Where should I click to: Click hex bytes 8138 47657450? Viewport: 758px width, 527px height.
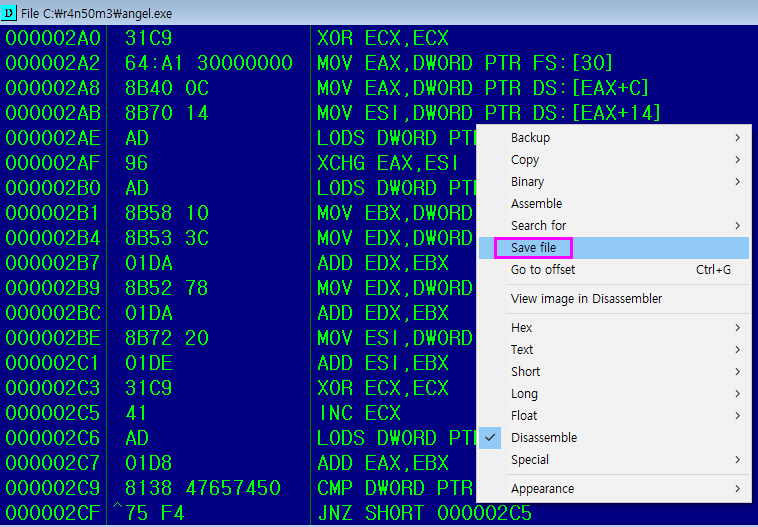tap(203, 488)
